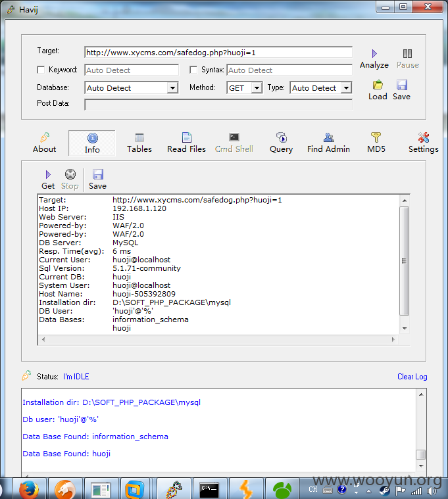448x499 pixels.
Task: Click the Keyword input field
Action: pyautogui.click(x=132, y=70)
